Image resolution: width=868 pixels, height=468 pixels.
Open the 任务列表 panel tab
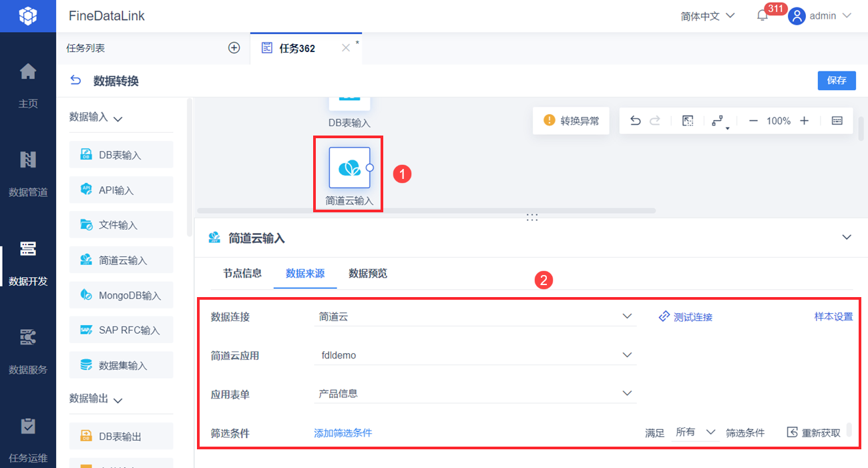tap(85, 48)
